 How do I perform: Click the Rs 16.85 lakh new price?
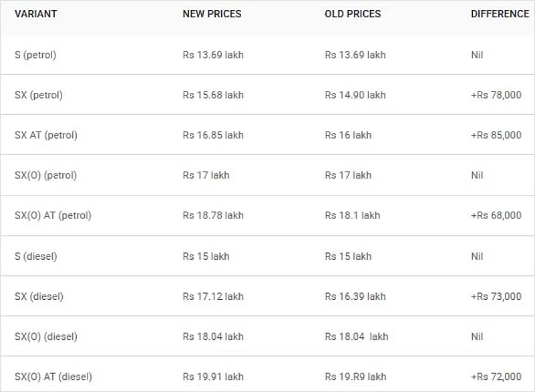(213, 135)
